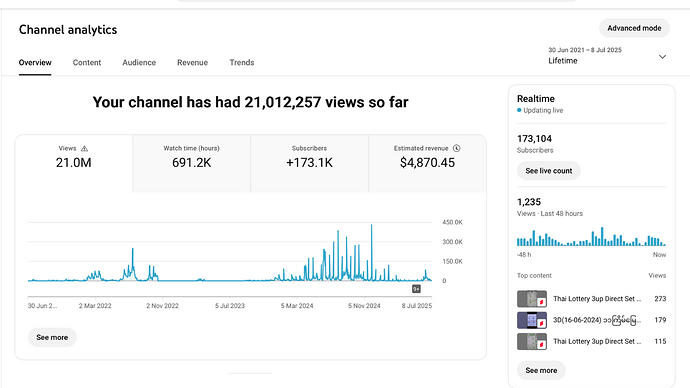The height and width of the screenshot is (388, 690).
Task: Open first Thai Lottery 3up video thumbnail
Action: click(532, 299)
